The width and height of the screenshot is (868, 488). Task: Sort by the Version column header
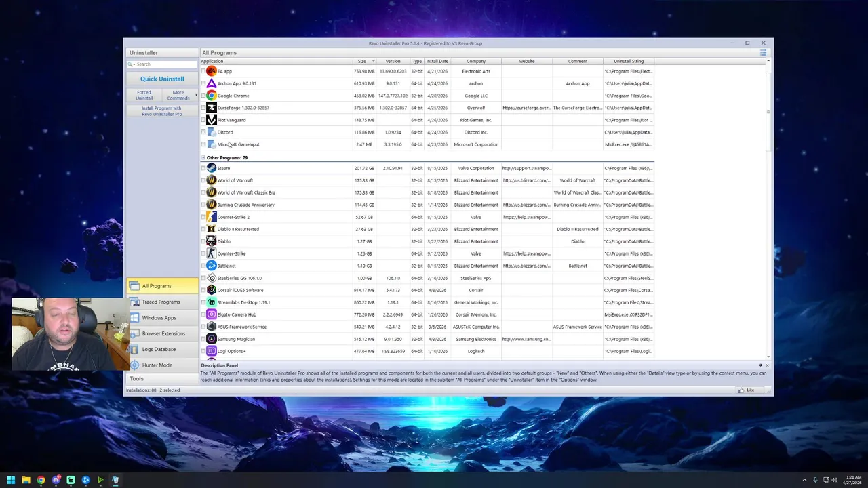tap(393, 61)
